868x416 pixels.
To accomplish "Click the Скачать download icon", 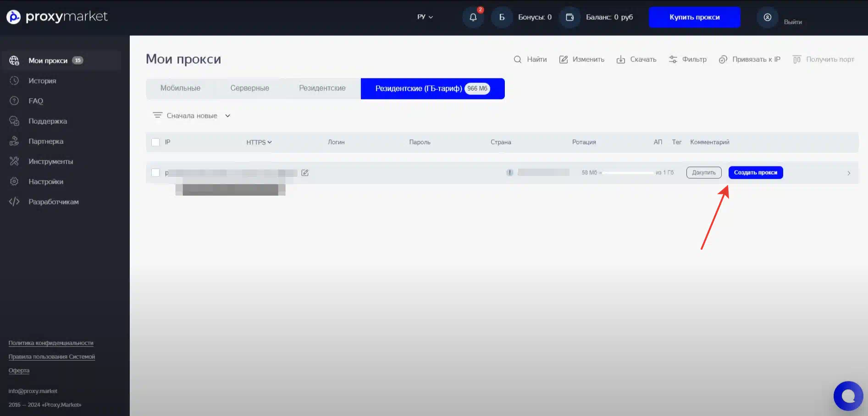I will pyautogui.click(x=621, y=60).
